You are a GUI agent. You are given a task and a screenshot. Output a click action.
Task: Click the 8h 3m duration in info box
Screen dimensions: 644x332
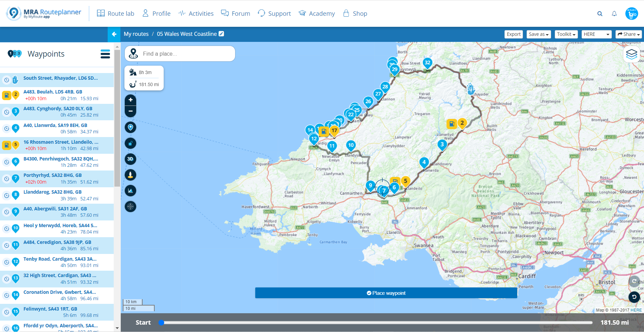click(145, 72)
